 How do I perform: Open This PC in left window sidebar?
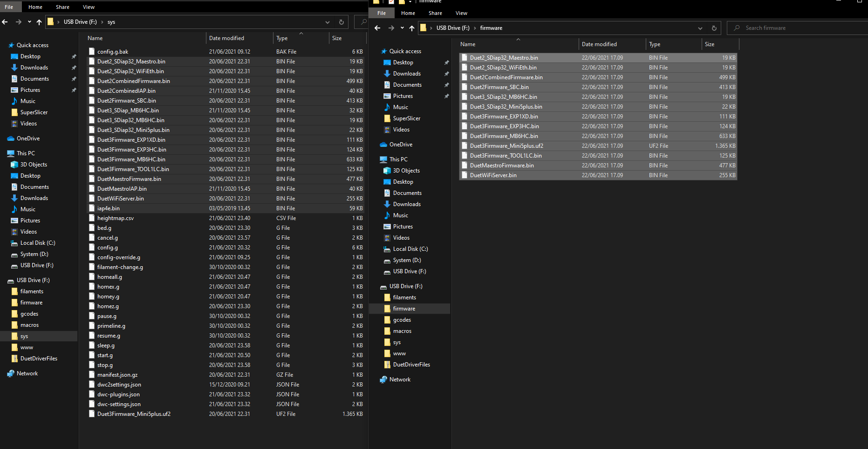tap(26, 153)
